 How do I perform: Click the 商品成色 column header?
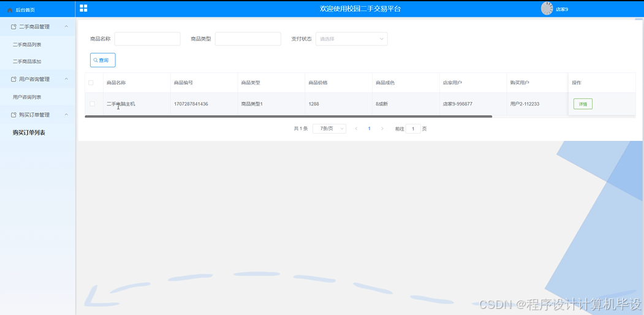385,83
